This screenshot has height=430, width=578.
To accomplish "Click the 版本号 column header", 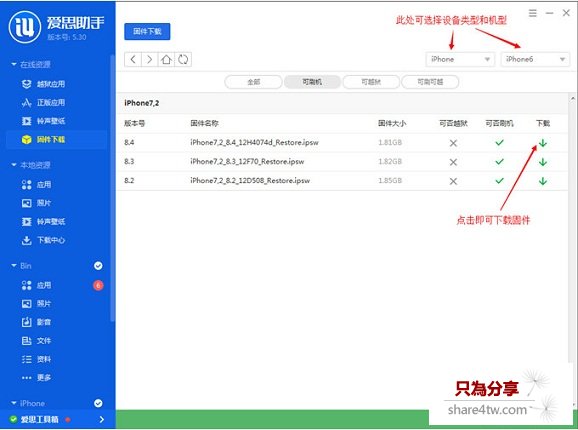I will (134, 123).
